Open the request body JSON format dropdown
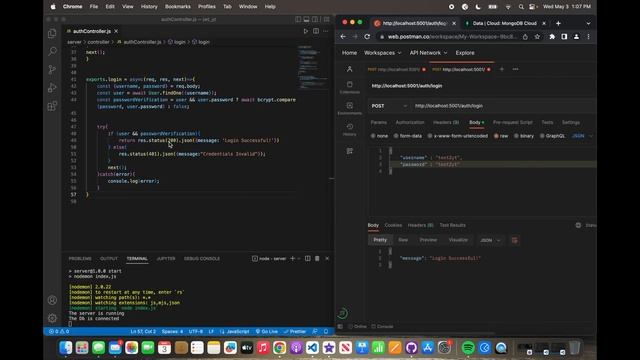640x360 pixels. tap(582, 136)
